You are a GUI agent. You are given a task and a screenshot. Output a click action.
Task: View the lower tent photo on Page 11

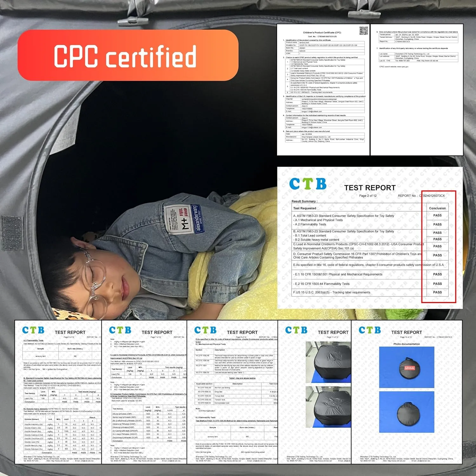click(328, 407)
